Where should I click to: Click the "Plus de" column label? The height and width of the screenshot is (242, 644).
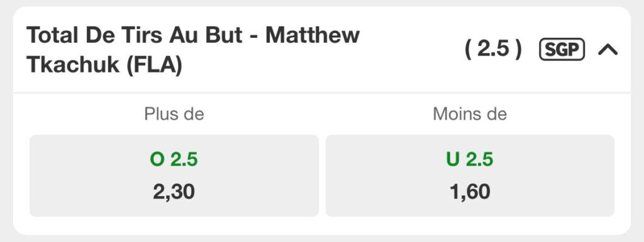click(174, 114)
